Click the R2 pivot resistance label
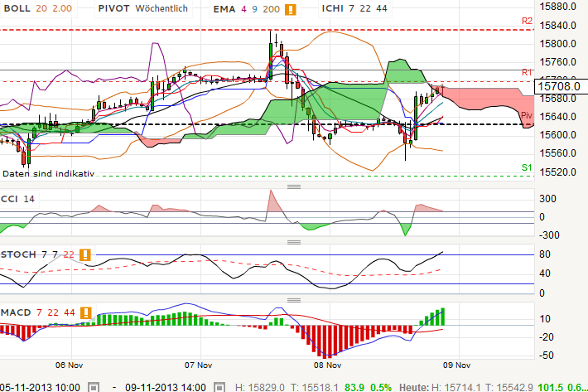 pos(527,21)
